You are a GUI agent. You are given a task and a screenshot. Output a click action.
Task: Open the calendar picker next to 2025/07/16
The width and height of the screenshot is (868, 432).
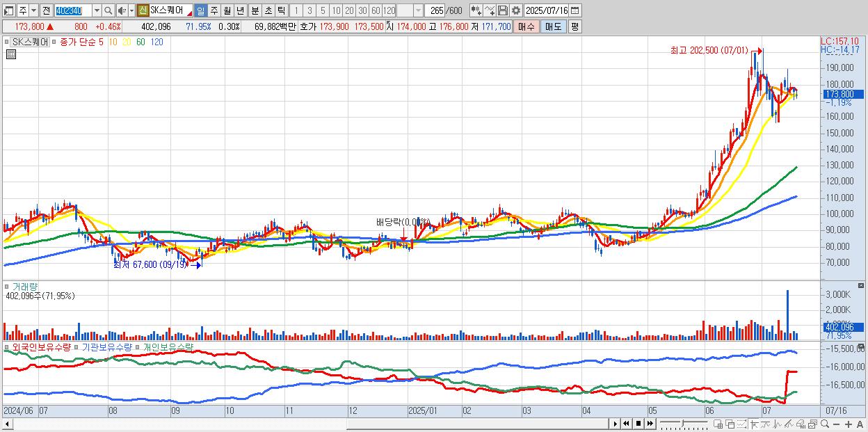click(574, 10)
